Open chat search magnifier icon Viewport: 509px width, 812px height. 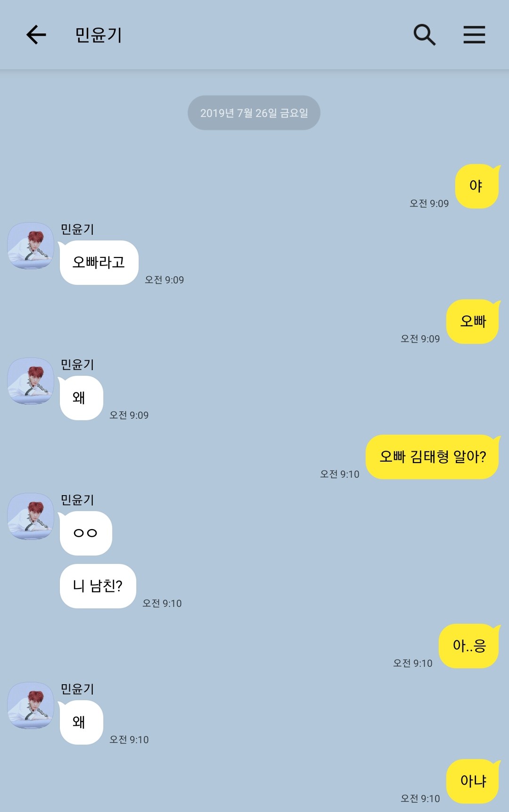pos(424,35)
